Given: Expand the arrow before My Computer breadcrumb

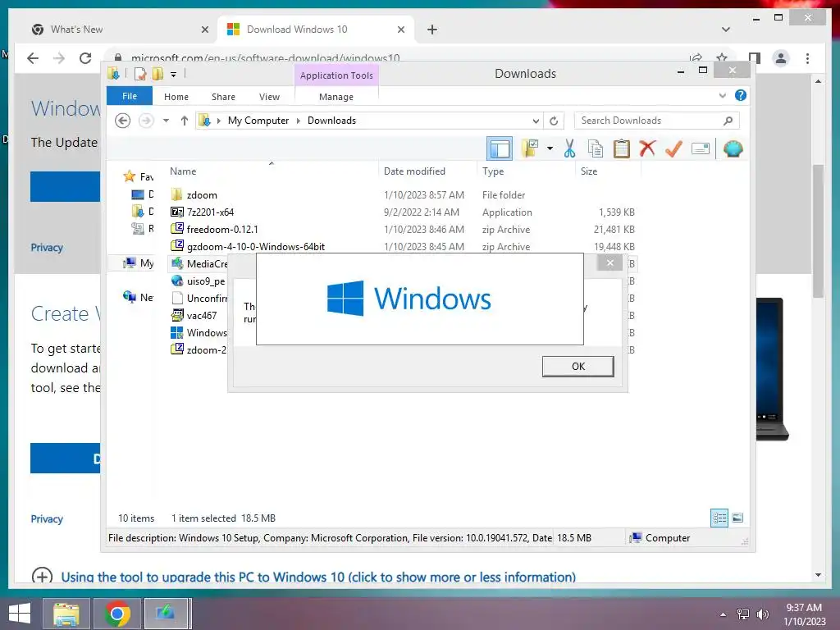Looking at the screenshot, I should [218, 121].
